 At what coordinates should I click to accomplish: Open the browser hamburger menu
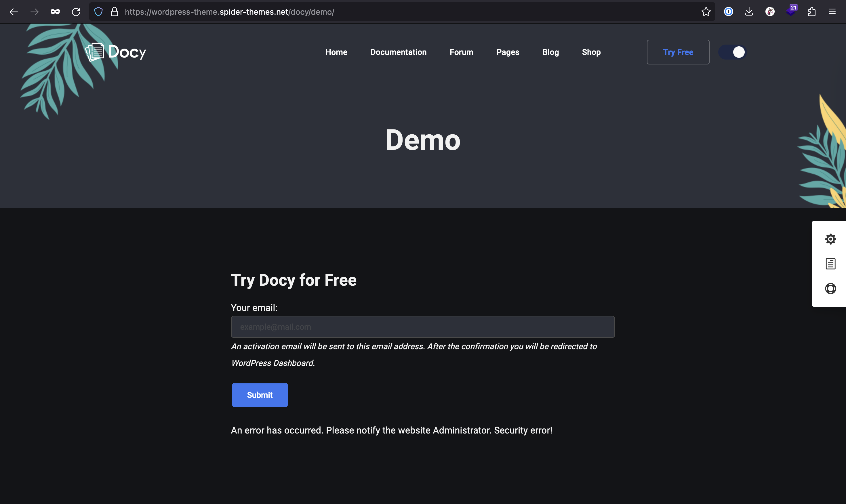point(832,12)
